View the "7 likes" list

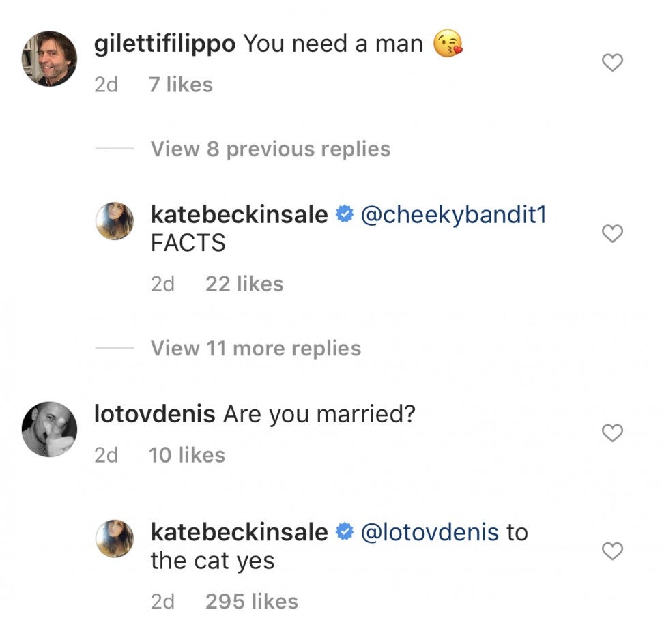coord(180,85)
